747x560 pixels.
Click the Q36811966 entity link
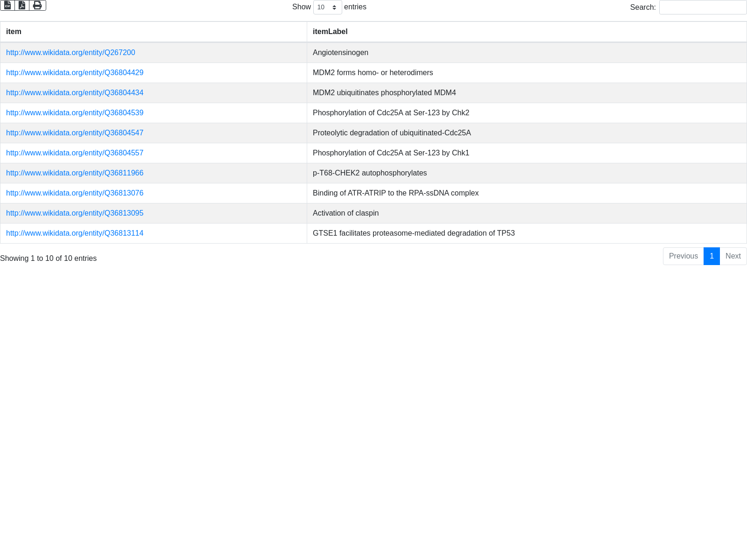75,173
